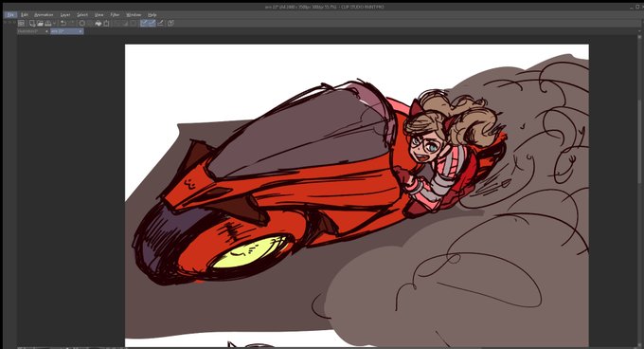Click the Clip Studio launcher icon in command bar
The image size is (644, 349).
tap(22, 24)
